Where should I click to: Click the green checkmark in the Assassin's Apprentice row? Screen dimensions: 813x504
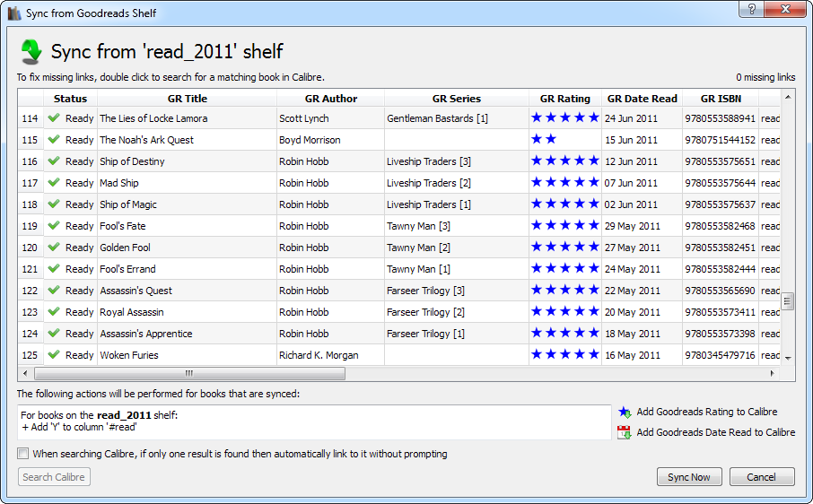pos(54,333)
